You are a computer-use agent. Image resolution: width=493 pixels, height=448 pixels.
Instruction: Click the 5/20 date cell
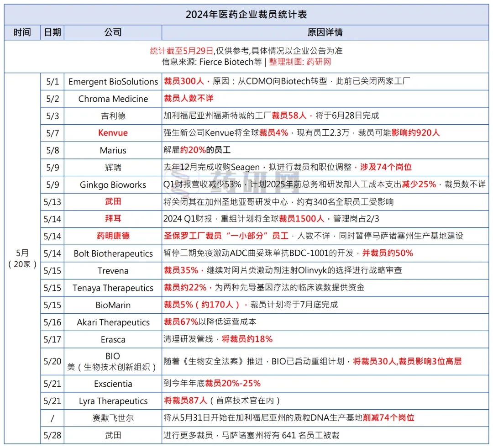(52, 362)
